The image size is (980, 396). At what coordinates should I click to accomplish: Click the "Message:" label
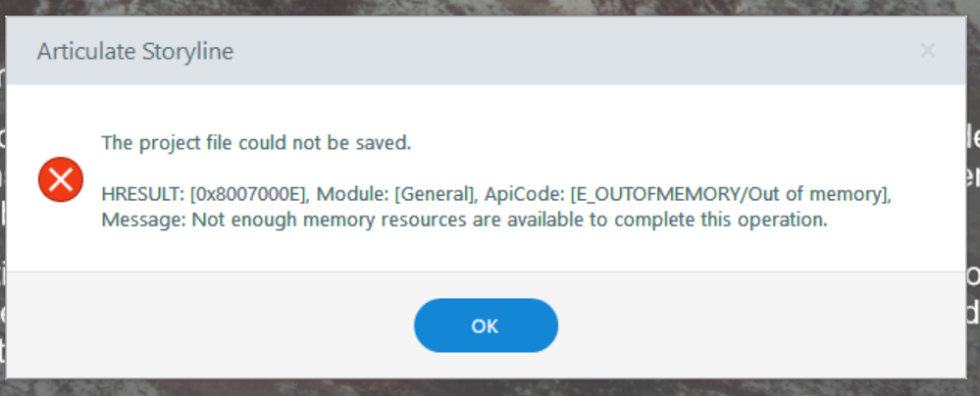click(143, 220)
